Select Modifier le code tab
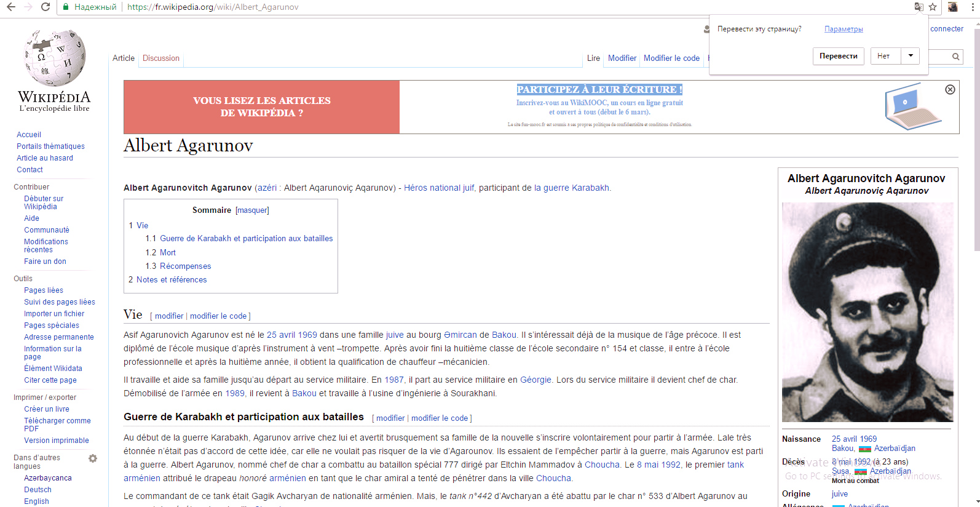 click(671, 58)
